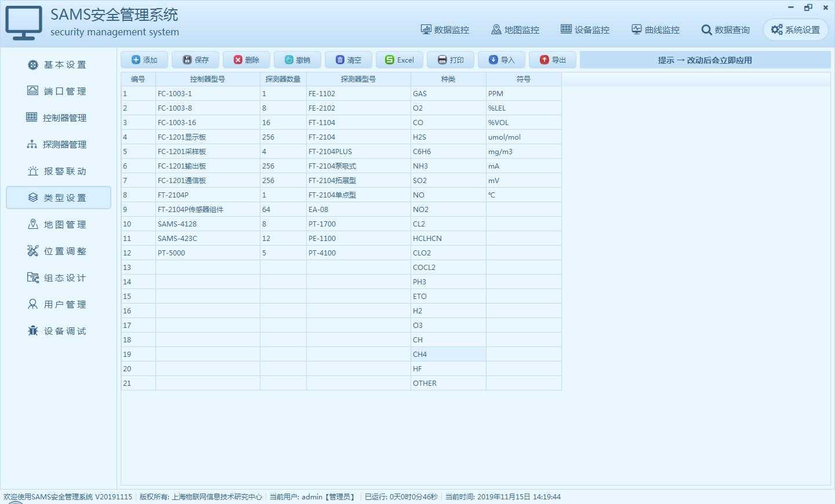The image size is (835, 504).
Task: Open 用户管理 user management
Action: click(x=58, y=304)
